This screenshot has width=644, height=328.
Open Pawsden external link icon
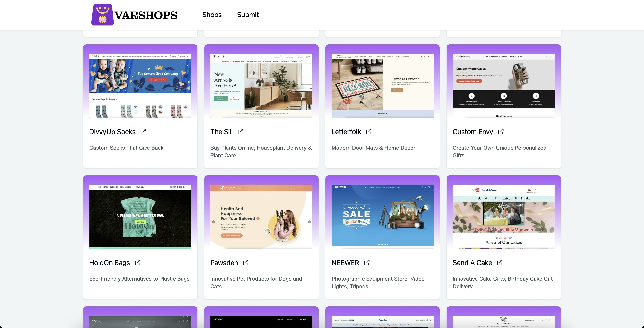(x=246, y=263)
